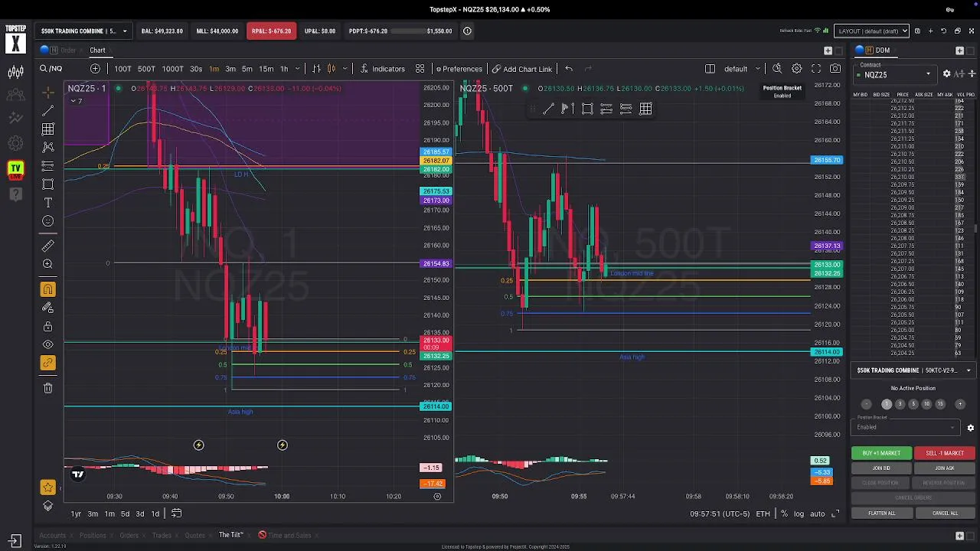
Task: Open the Fibonacci grid drawing tool
Action: [47, 129]
